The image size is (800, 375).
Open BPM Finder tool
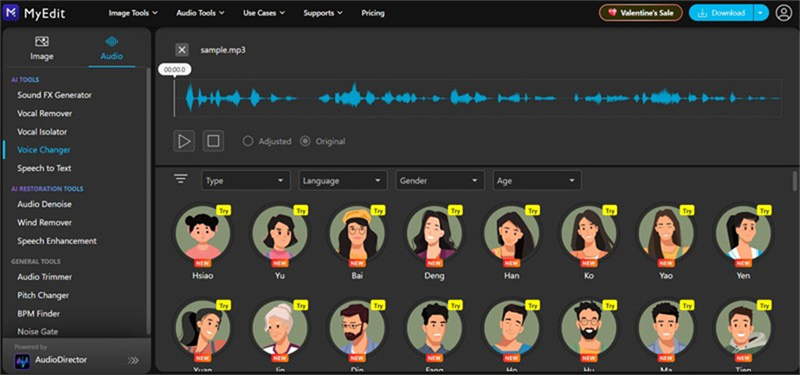39,314
